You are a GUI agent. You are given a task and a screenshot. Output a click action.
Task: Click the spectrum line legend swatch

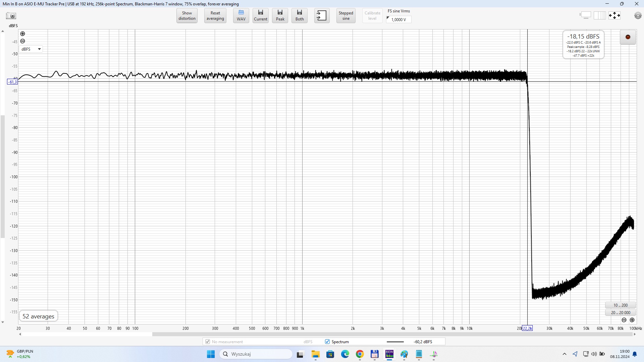395,342
